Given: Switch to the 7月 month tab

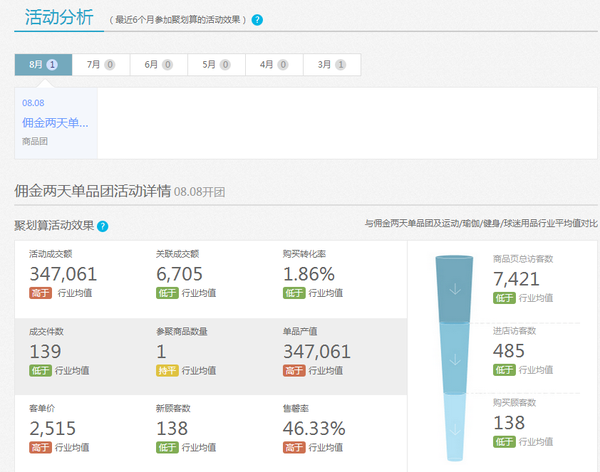Looking at the screenshot, I should point(100,64).
